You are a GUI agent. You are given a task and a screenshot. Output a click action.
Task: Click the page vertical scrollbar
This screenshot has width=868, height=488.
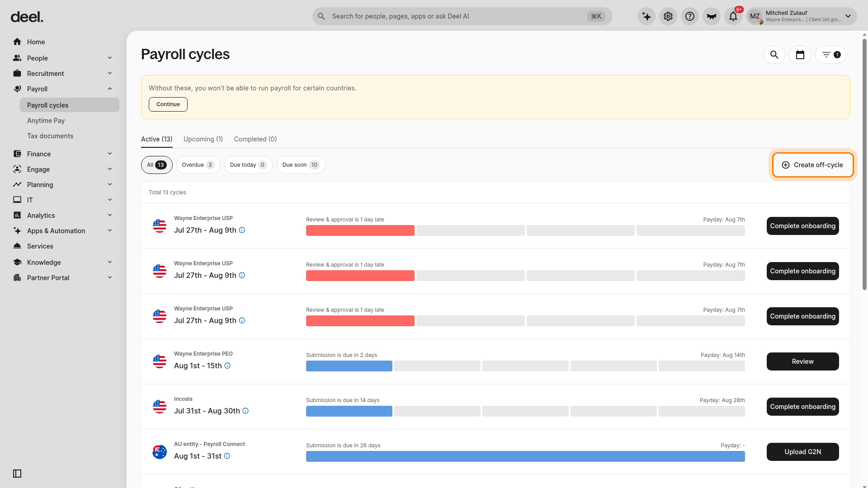pos(864,164)
